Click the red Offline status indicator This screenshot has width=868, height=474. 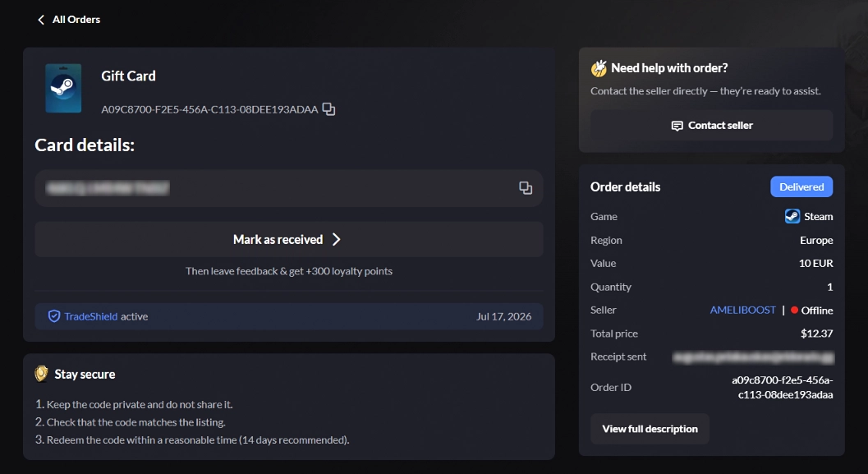[794, 310]
